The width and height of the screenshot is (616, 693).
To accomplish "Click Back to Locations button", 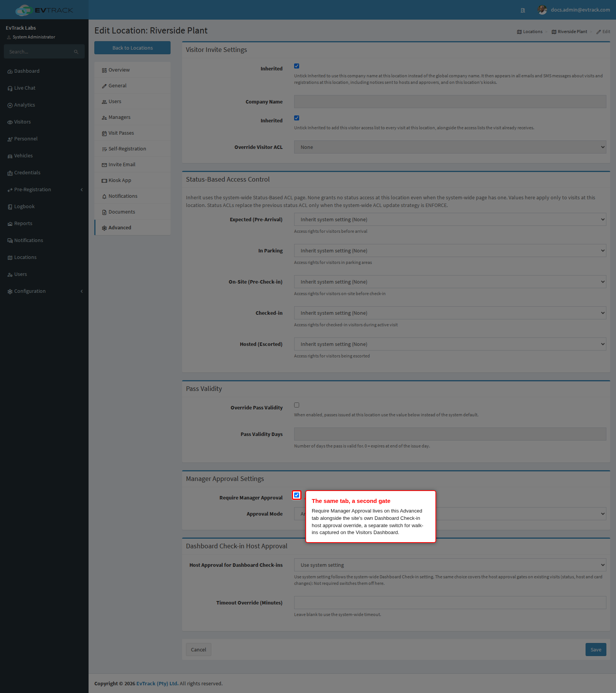I will click(x=132, y=48).
